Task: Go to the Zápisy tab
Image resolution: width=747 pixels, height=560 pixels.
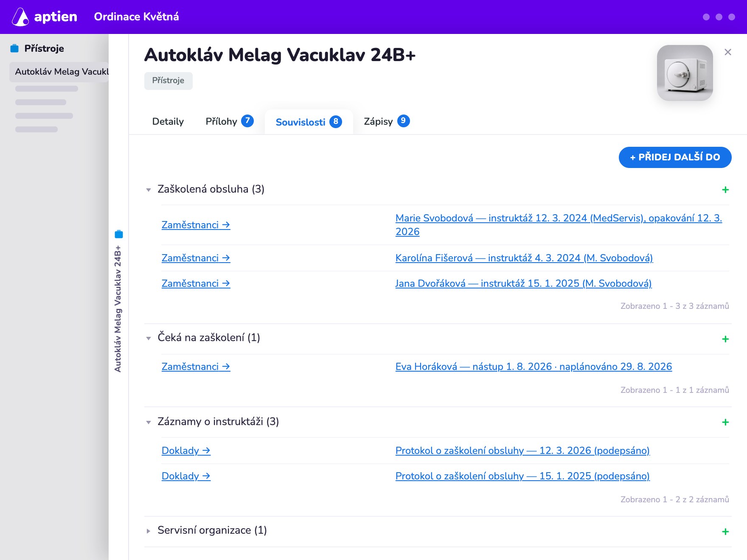Action: coord(387,122)
